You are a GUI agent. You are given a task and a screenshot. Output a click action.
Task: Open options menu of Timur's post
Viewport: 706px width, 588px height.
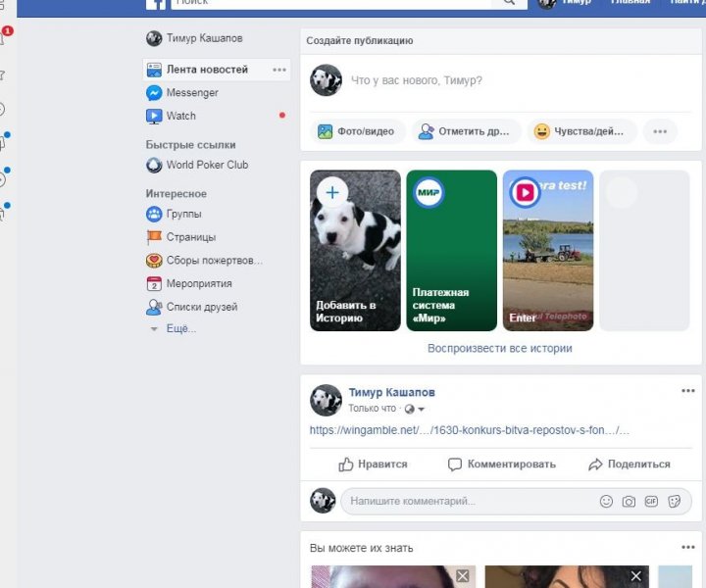[688, 391]
